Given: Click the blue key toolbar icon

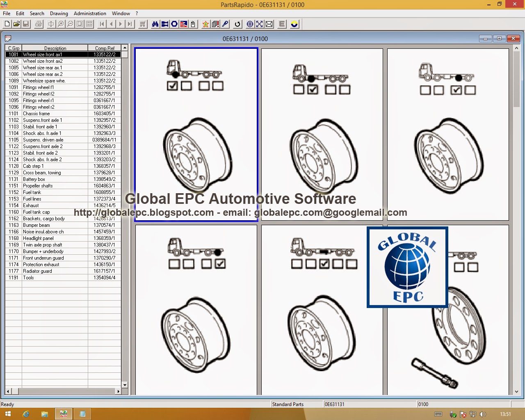Looking at the screenshot, I should point(225,24).
